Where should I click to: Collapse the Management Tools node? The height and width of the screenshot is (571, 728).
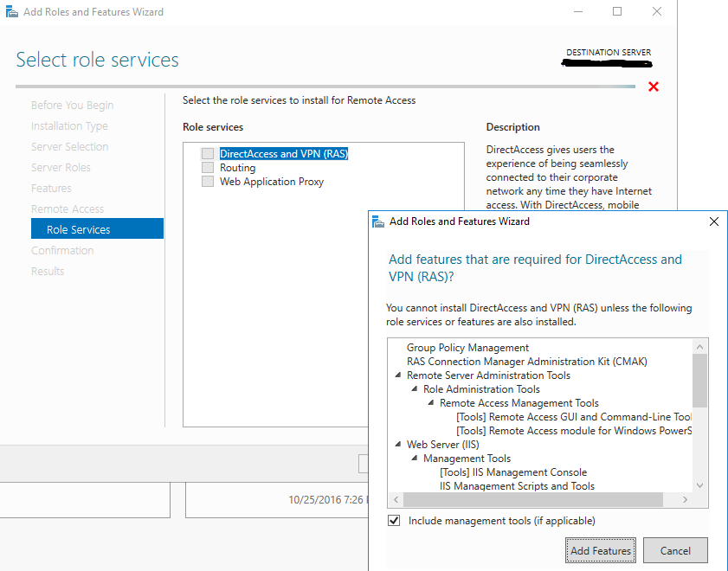(x=415, y=458)
